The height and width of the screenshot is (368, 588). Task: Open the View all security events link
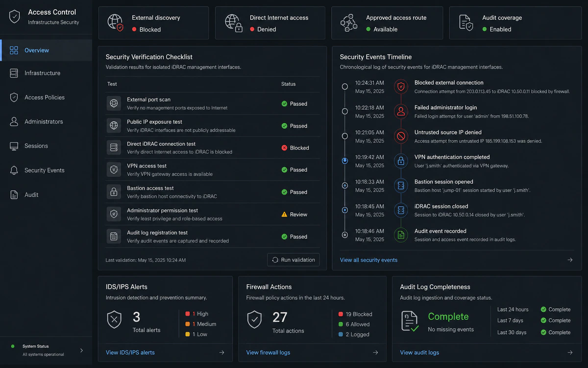pos(368,260)
